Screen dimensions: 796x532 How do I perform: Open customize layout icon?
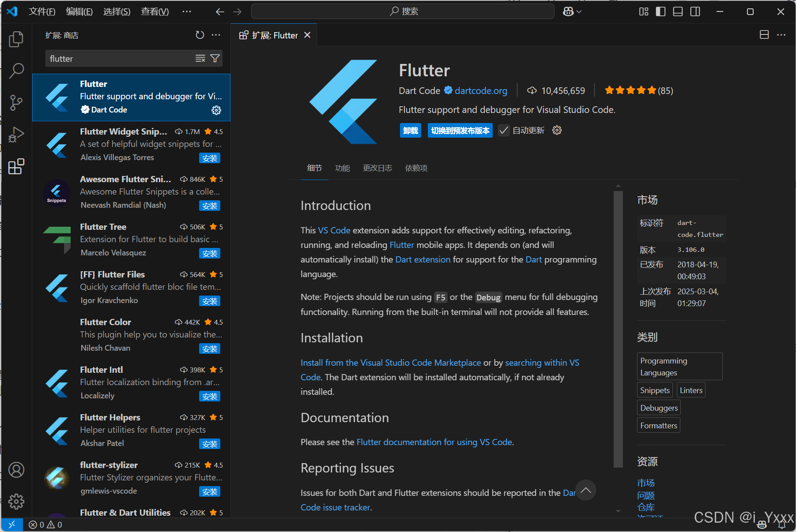644,11
